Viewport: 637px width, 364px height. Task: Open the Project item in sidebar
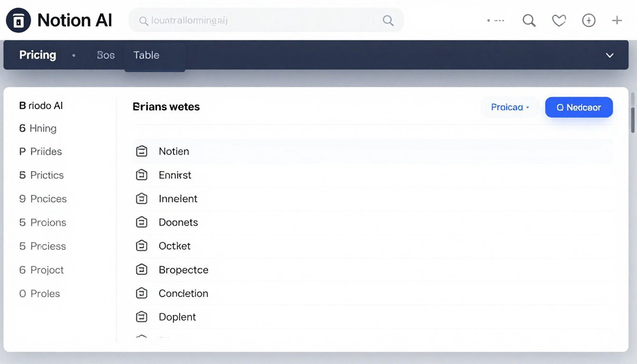(x=46, y=270)
